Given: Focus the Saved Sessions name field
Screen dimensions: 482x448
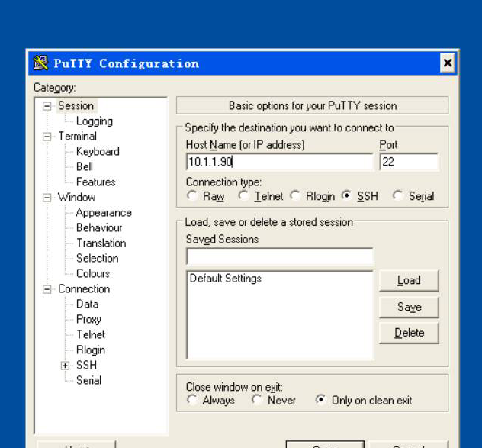Looking at the screenshot, I should click(x=279, y=256).
